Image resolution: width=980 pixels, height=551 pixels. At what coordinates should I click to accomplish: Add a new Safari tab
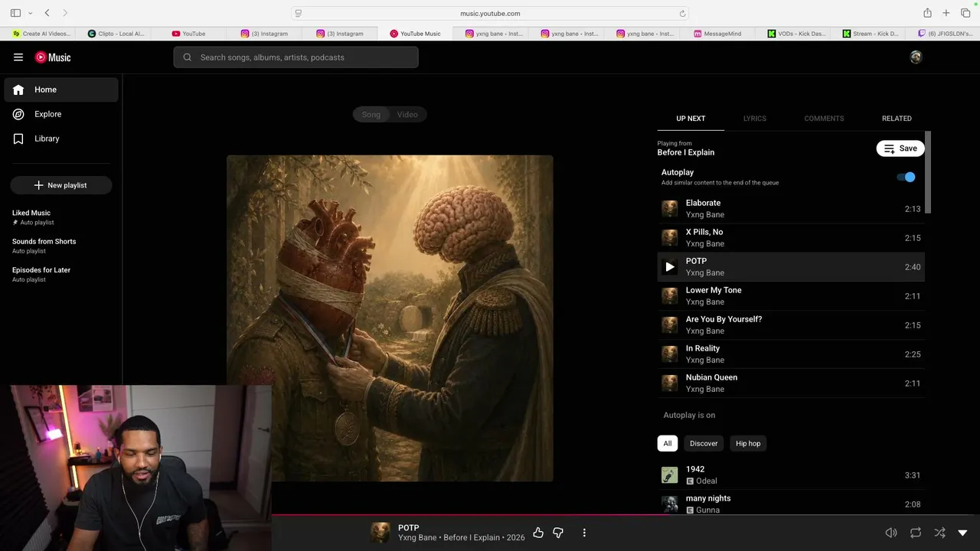pos(946,13)
